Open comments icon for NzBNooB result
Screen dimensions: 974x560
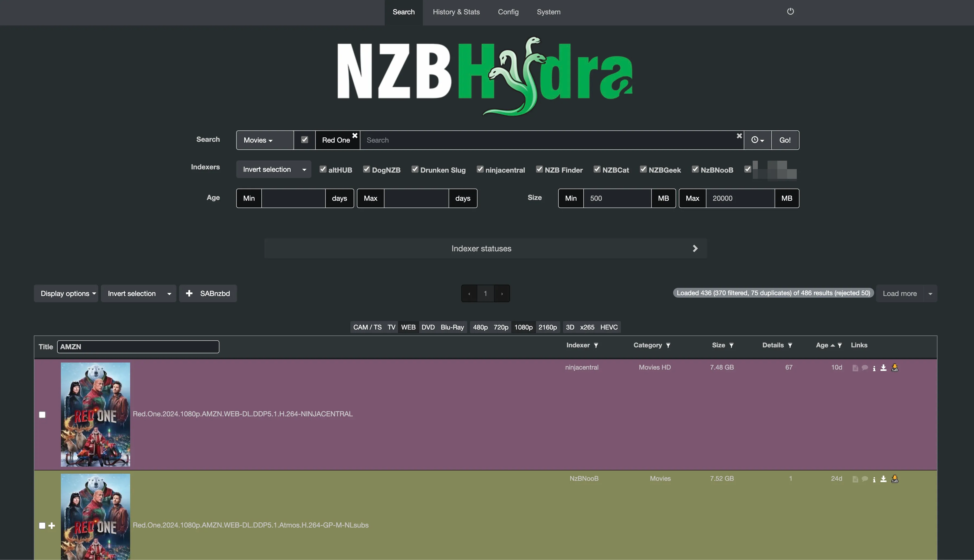click(865, 479)
